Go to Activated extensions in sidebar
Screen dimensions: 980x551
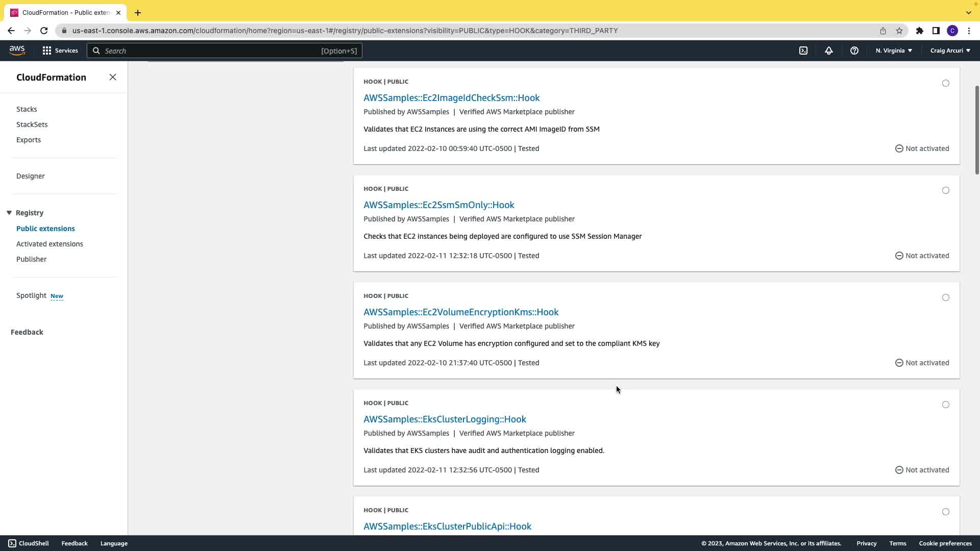(50, 244)
